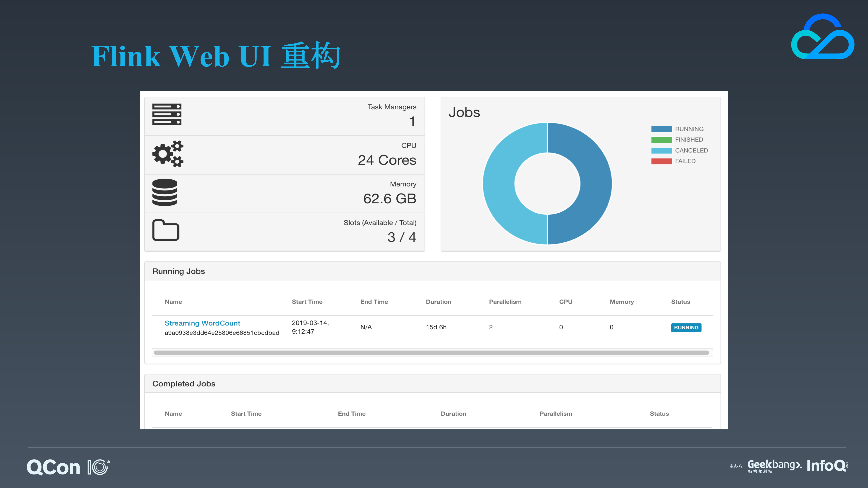The height and width of the screenshot is (488, 868).
Task: Click the QCon 10th logo
Action: click(68, 467)
